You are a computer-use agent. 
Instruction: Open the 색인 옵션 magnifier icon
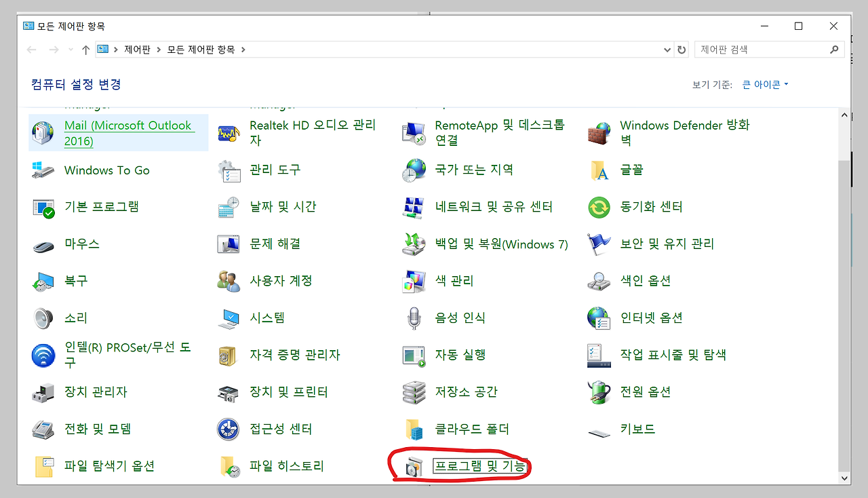(599, 281)
